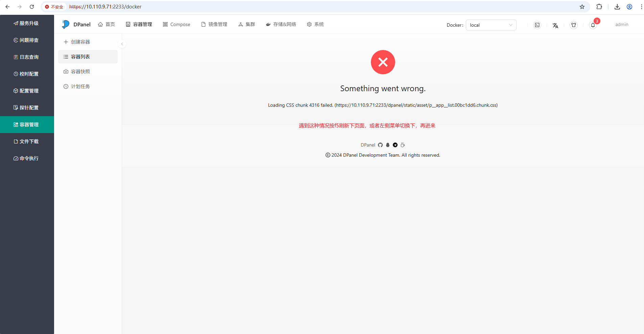Screen dimensions: 644x334
Task: Open the terminal console icon in header
Action: point(537,25)
